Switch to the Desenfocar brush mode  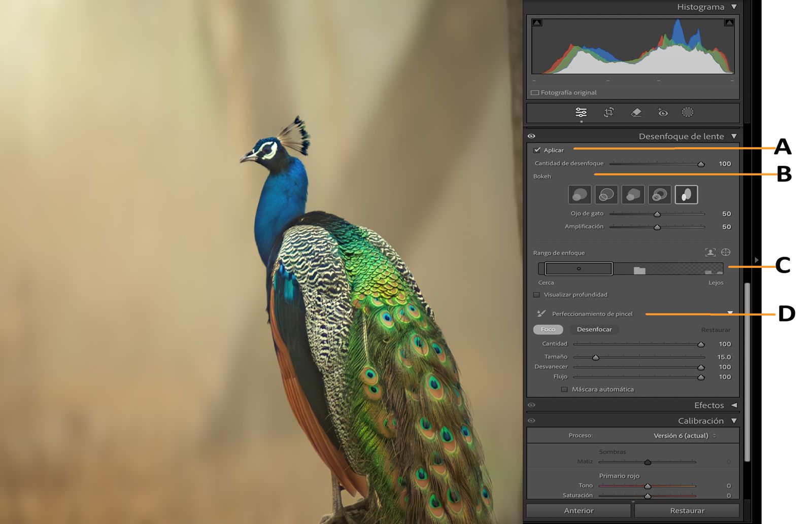tap(594, 329)
